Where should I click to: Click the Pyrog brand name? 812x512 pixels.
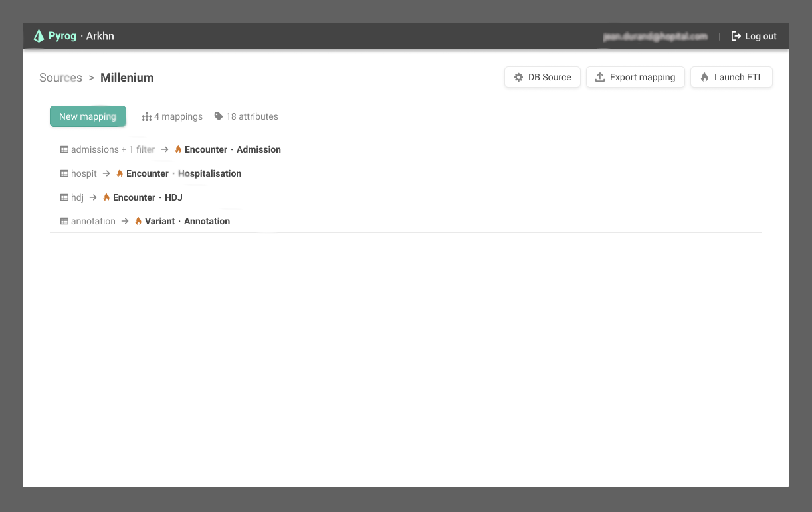click(x=62, y=36)
